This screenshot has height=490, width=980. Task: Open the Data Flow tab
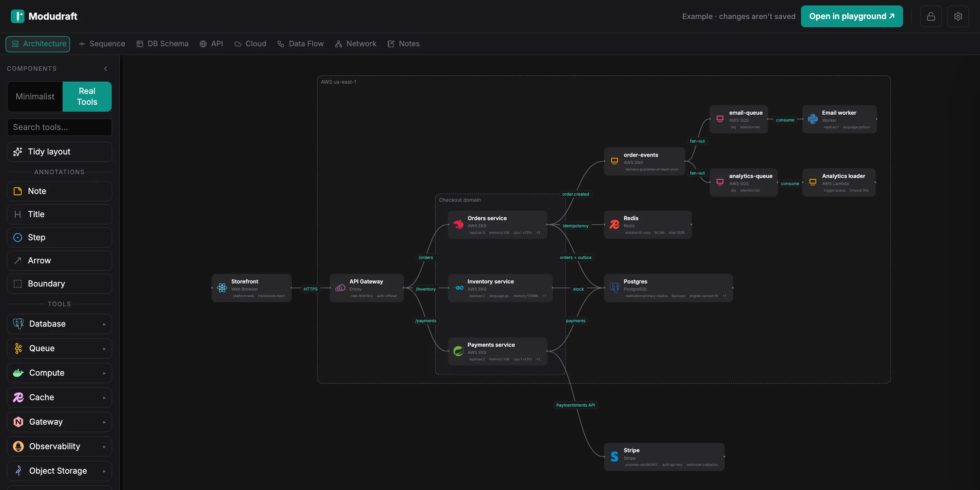(x=300, y=44)
